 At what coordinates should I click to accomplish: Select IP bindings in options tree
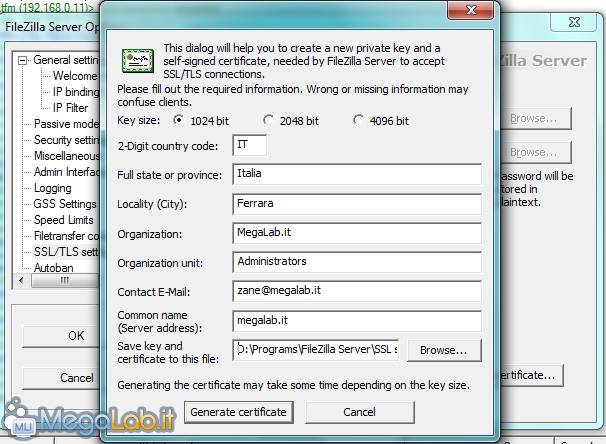(76, 92)
